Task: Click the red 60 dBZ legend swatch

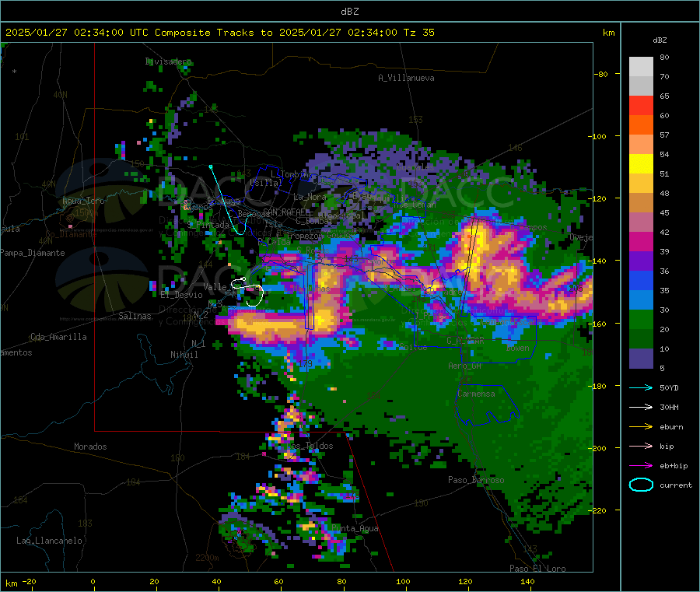Action: tap(641, 105)
